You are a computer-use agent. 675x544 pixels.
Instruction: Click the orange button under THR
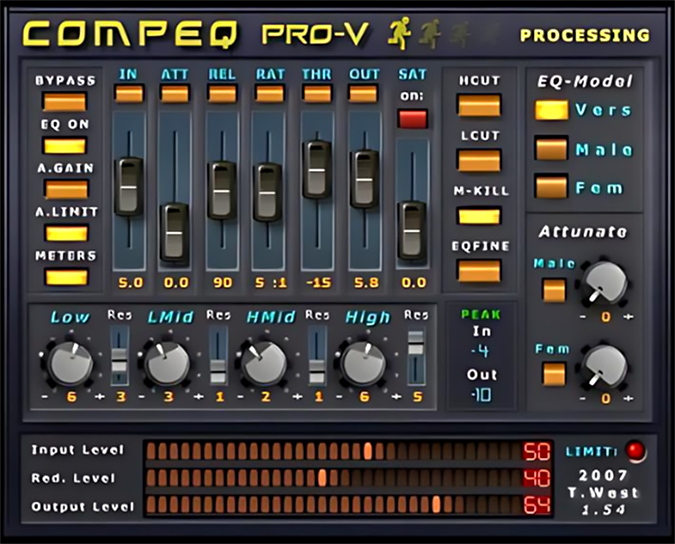(x=317, y=93)
